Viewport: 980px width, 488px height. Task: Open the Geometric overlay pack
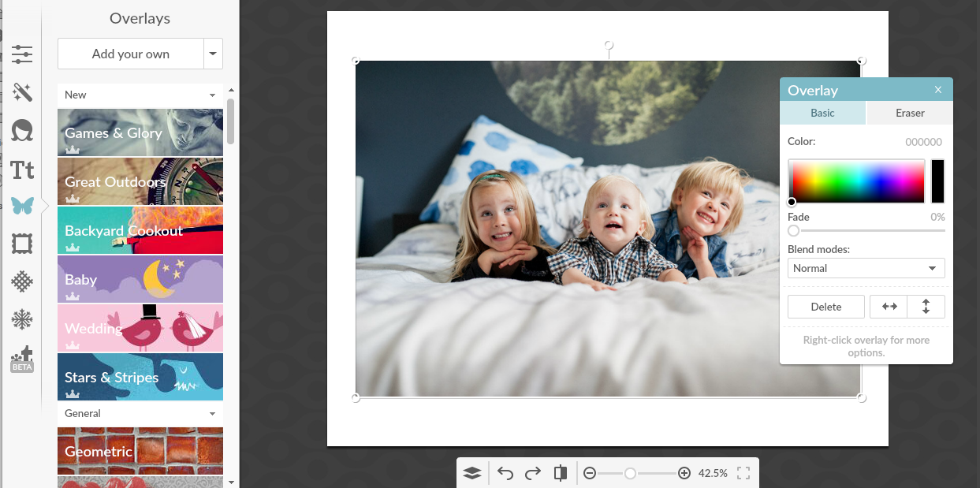click(140, 451)
